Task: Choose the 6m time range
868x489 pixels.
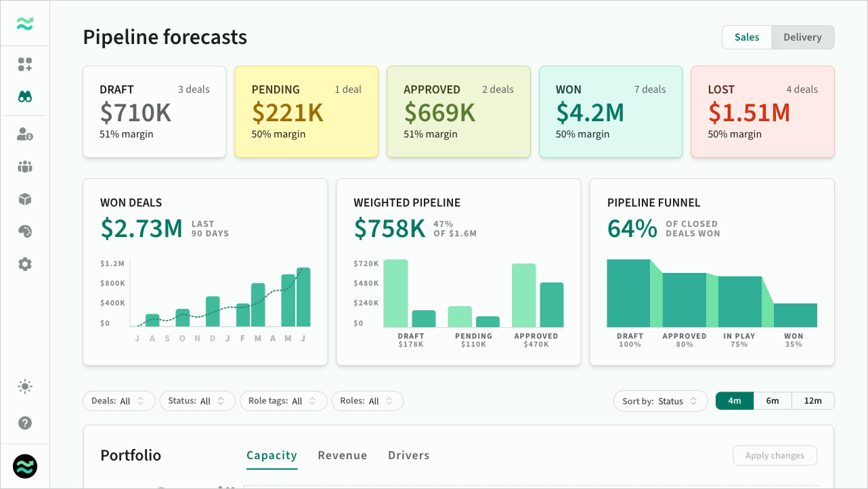Action: [x=773, y=401]
